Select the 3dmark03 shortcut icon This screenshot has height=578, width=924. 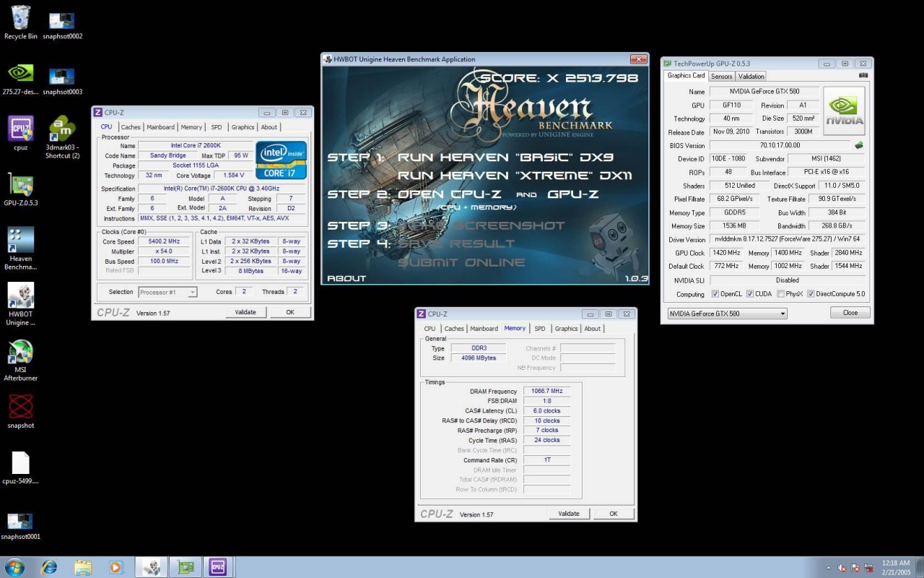coord(63,129)
